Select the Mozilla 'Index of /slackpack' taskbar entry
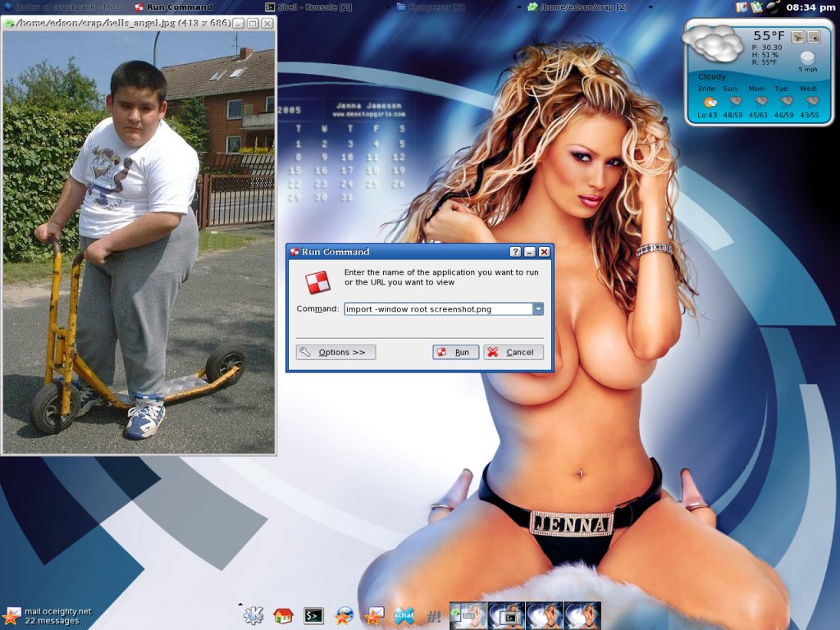Image resolution: width=840 pixels, height=630 pixels. point(63,7)
